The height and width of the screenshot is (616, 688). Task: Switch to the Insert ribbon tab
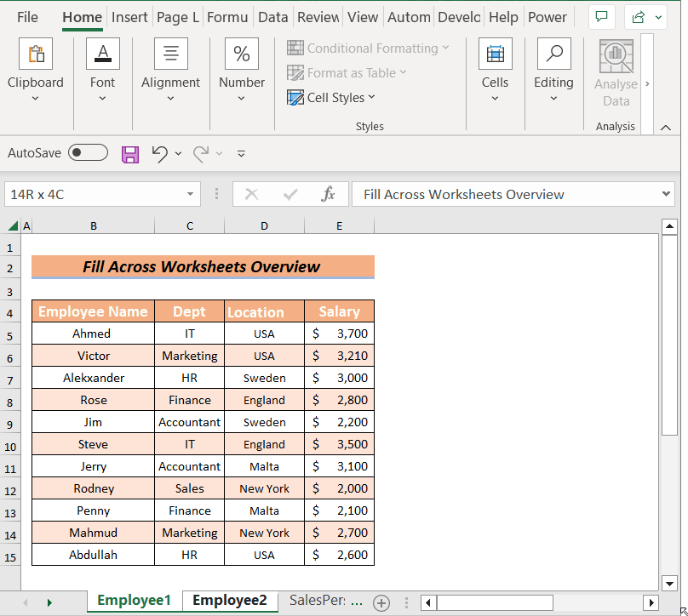pyautogui.click(x=129, y=17)
